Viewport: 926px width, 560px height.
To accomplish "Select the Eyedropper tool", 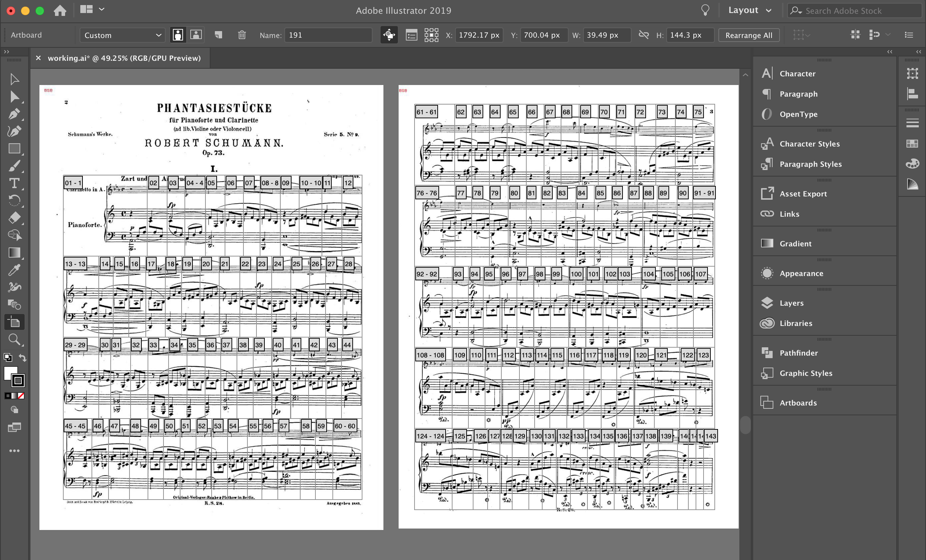I will 14,270.
